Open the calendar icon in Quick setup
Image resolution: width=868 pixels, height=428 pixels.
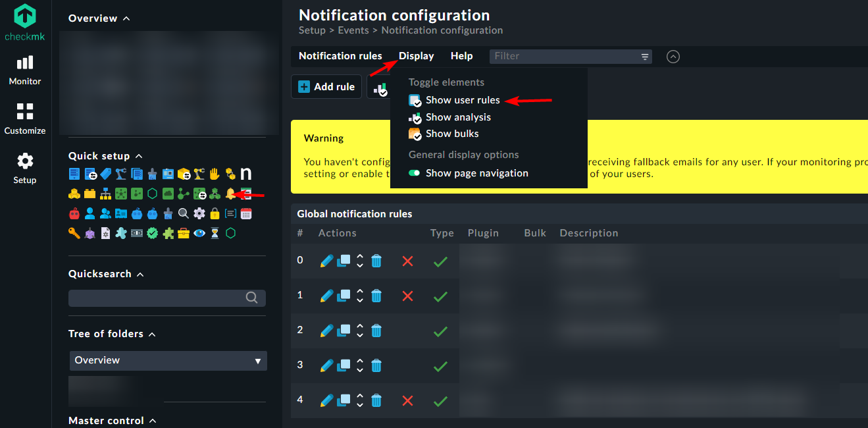[x=246, y=213]
